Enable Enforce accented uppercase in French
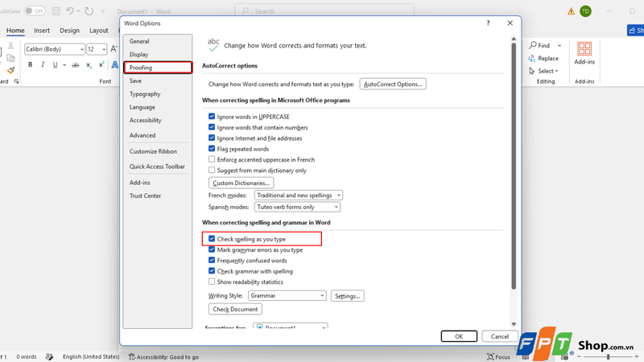This screenshot has height=362, width=644. coord(212,159)
